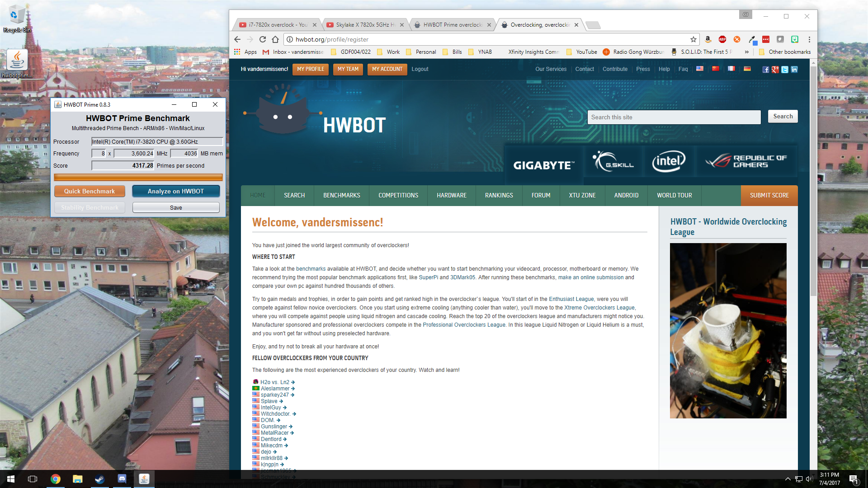Screen dimensions: 868x488
Task: Open Steam from the taskbar
Action: pyautogui.click(x=99, y=479)
